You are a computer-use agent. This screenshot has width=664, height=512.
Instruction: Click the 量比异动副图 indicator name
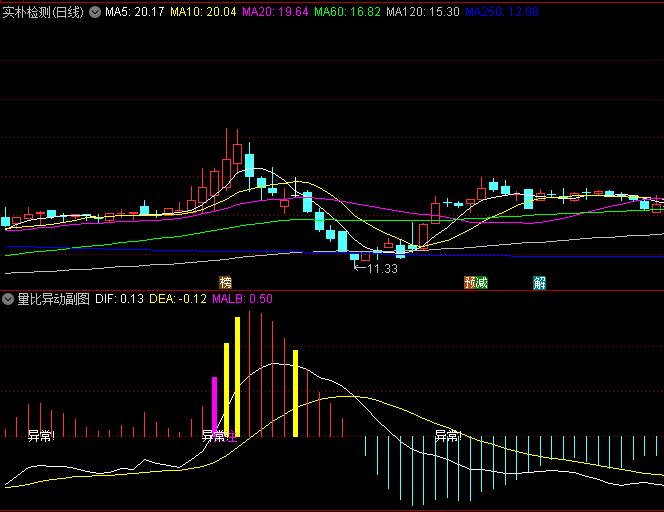click(x=54, y=299)
